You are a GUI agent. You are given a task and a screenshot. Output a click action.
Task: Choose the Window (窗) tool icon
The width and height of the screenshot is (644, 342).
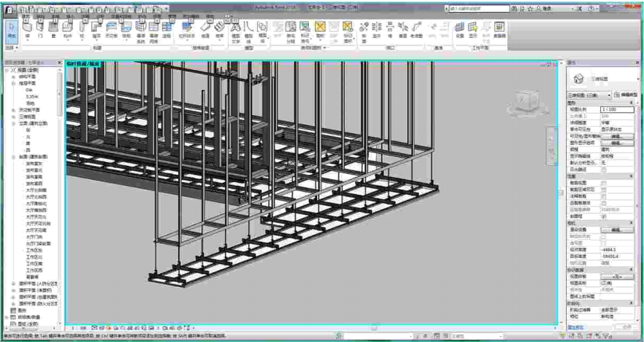coord(53,27)
